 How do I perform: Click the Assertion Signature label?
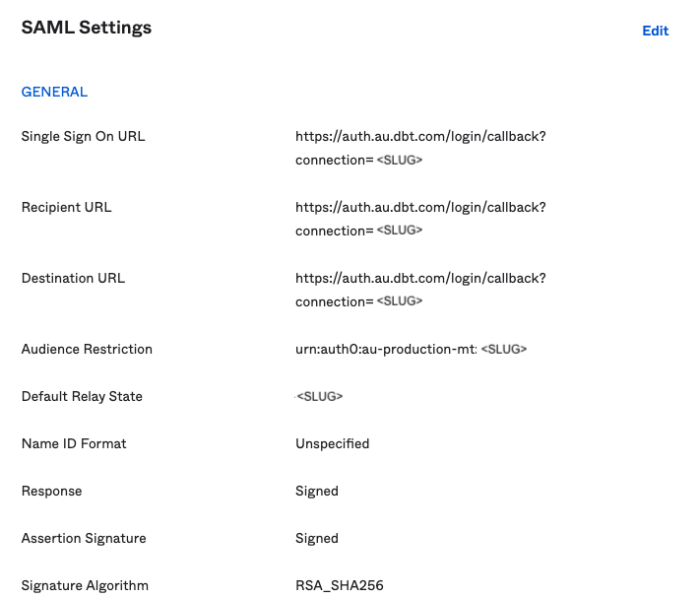[84, 538]
